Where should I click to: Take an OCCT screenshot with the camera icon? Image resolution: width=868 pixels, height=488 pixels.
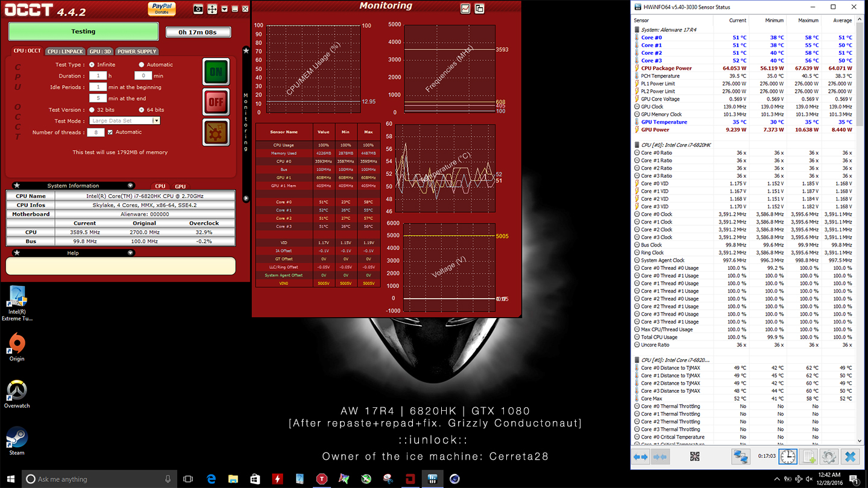click(x=198, y=9)
